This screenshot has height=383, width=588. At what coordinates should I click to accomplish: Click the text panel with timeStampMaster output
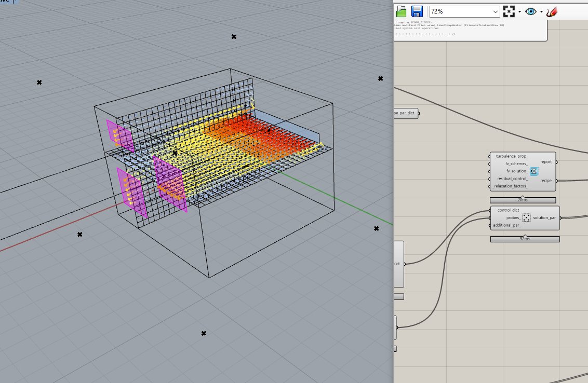coord(470,30)
